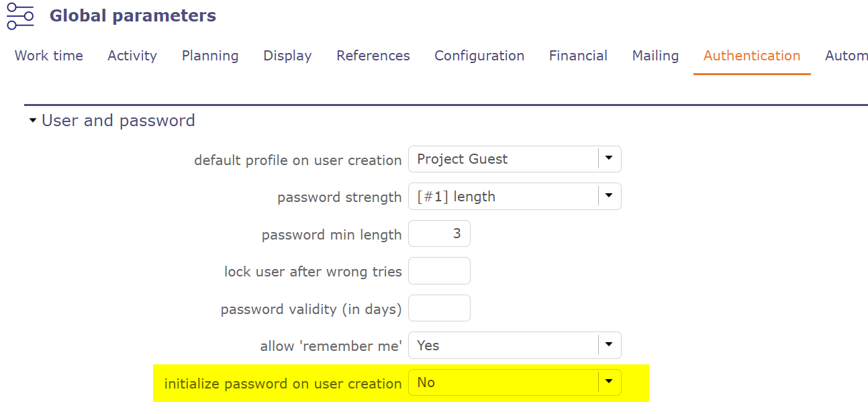Image resolution: width=868 pixels, height=414 pixels.
Task: Collapse the User and password section
Action: [33, 121]
